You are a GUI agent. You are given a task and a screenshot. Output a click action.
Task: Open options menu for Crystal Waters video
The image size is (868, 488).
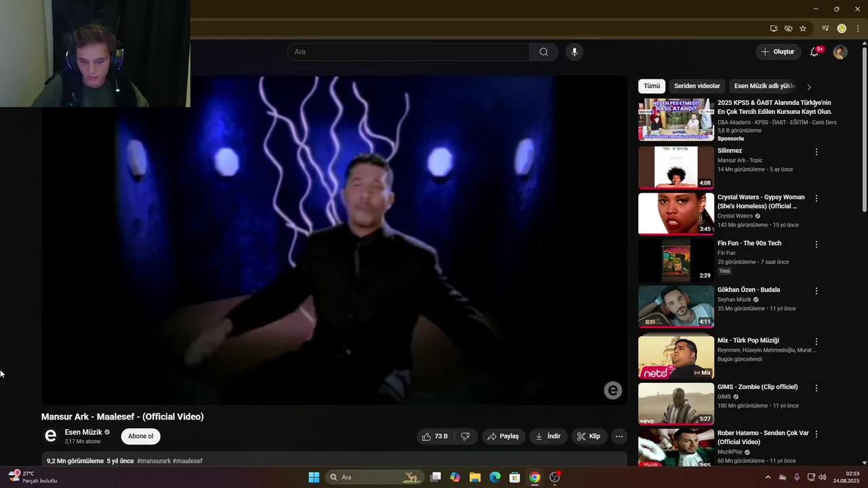point(816,199)
